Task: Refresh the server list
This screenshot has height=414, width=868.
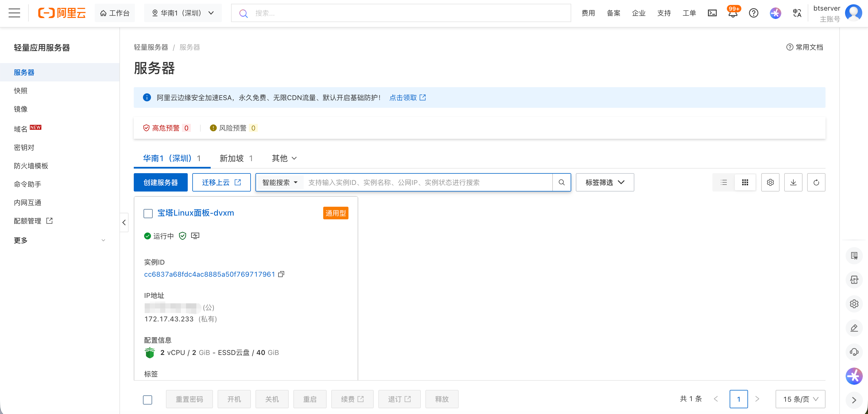Action: [816, 182]
